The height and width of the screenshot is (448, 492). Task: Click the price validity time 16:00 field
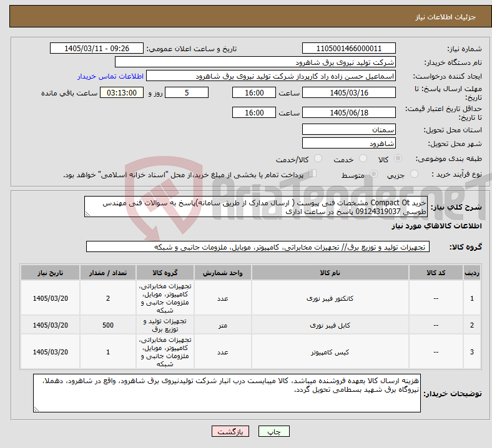pyautogui.click(x=254, y=112)
